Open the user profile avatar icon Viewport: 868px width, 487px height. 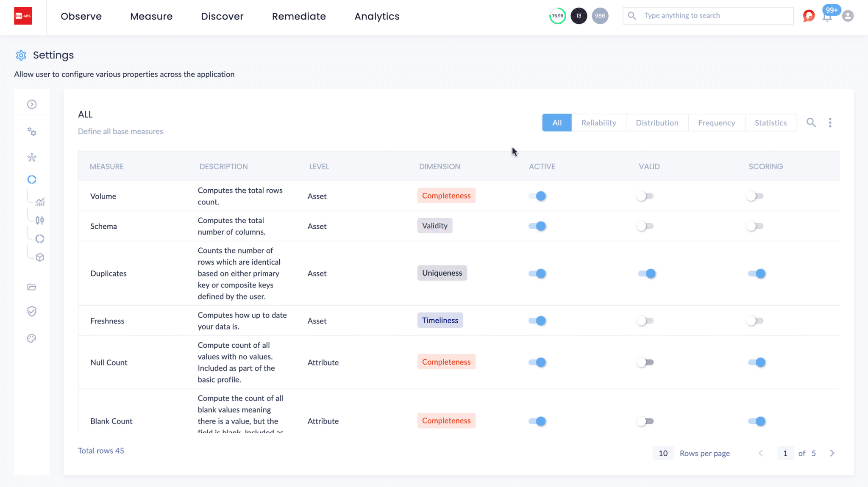(848, 16)
